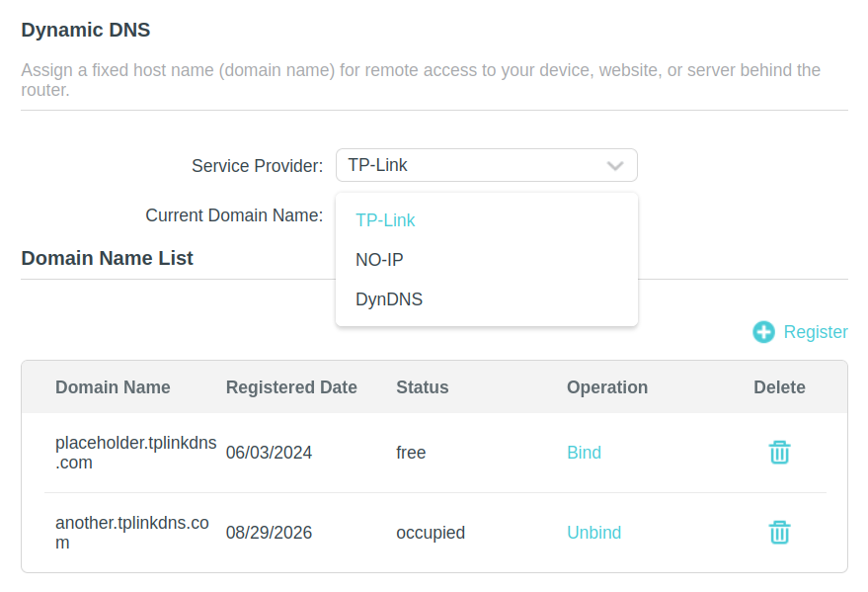
Task: Click the Dynamic DNS description text
Action: [x=421, y=80]
